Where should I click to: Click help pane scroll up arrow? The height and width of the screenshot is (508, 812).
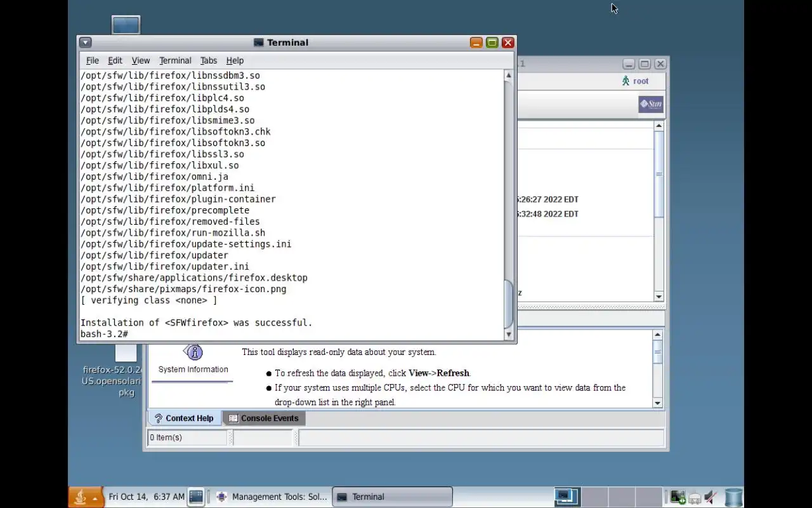658,335
